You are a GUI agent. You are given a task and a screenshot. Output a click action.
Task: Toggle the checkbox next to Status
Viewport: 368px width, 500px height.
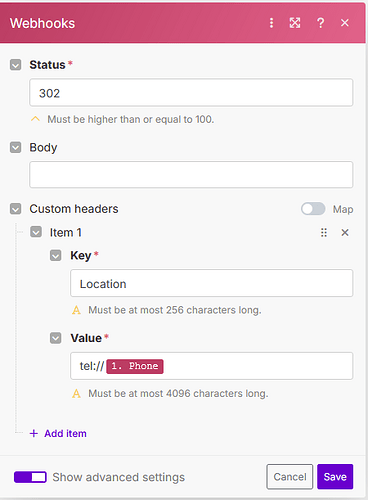pos(16,65)
